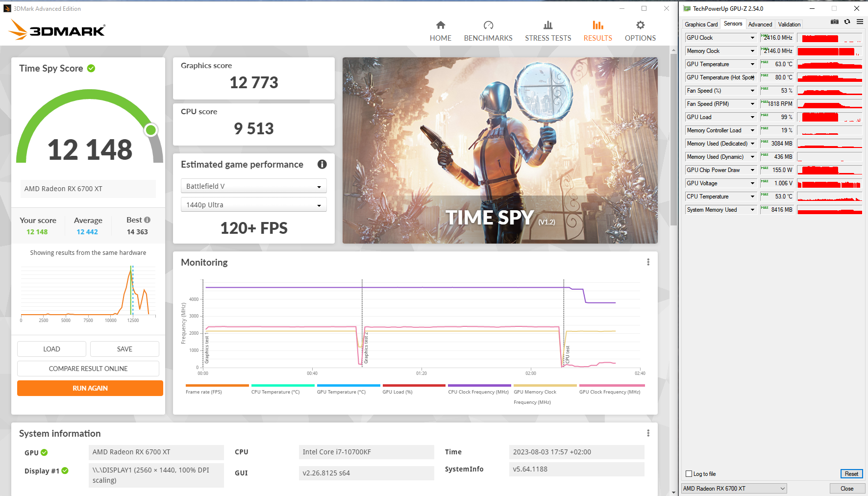Image resolution: width=868 pixels, height=496 pixels.
Task: Click the CPU score value 9 513
Action: pyautogui.click(x=254, y=129)
